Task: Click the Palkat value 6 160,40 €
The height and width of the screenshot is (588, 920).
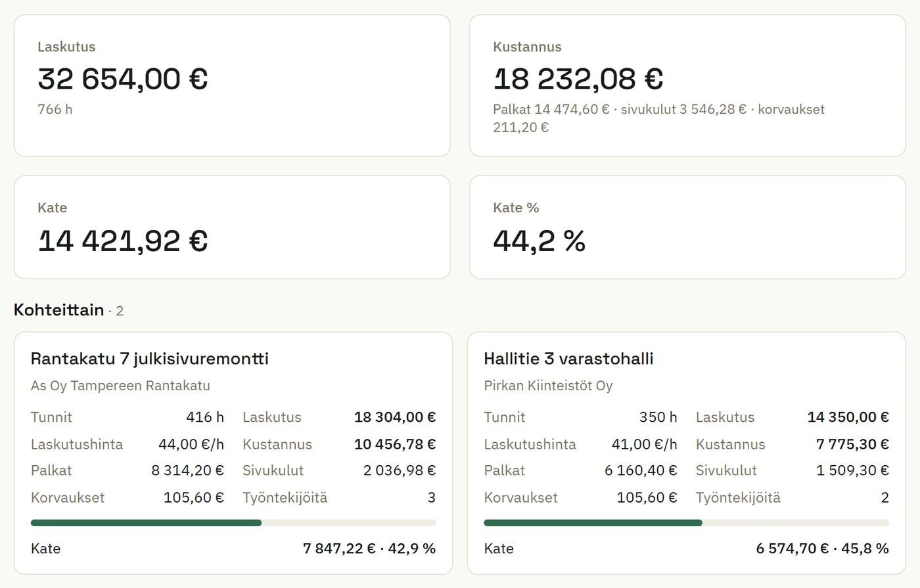Action: (x=641, y=470)
